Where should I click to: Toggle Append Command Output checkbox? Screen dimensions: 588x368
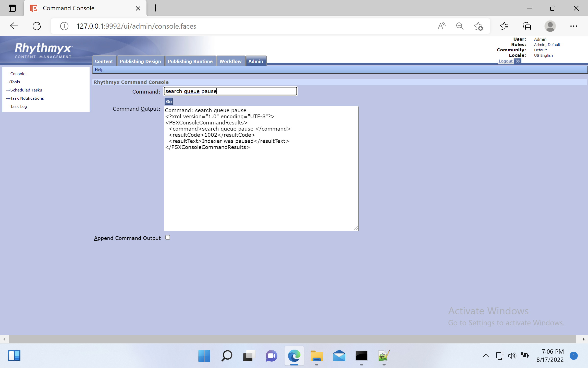(168, 237)
